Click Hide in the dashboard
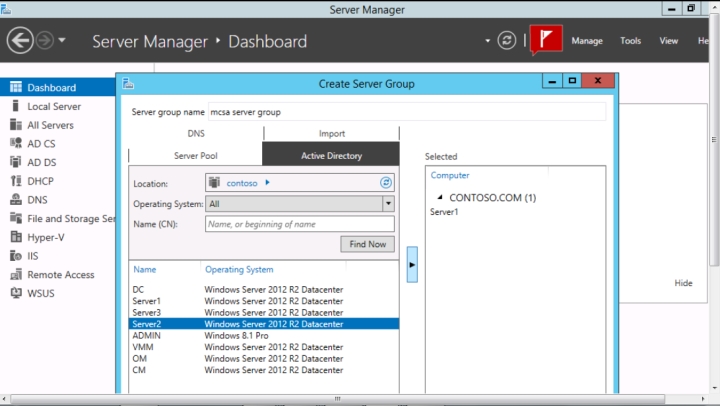The image size is (720, 406). tap(683, 283)
